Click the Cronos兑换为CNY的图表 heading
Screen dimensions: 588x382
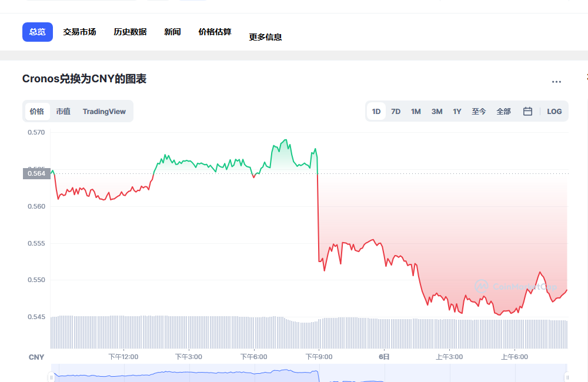[84, 79]
